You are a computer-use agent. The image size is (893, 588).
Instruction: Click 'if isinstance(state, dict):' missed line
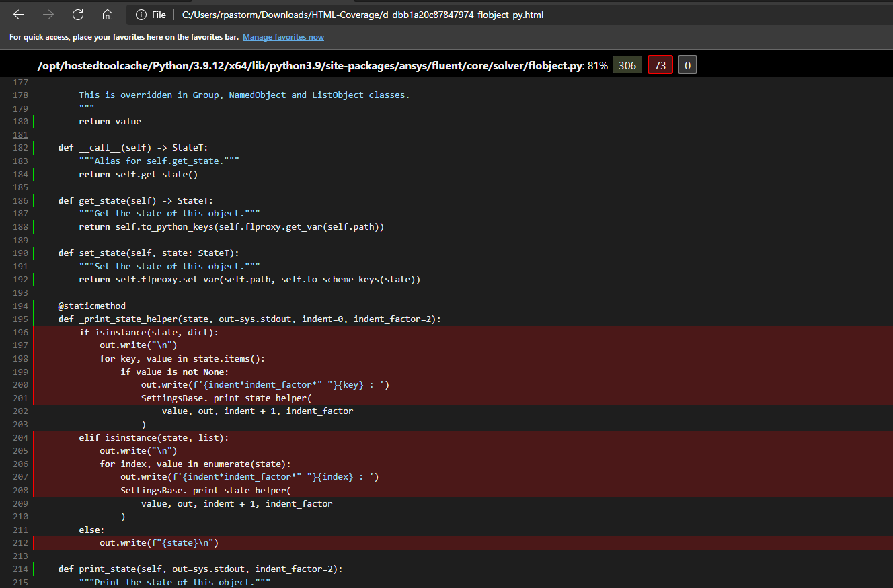pyautogui.click(x=149, y=332)
